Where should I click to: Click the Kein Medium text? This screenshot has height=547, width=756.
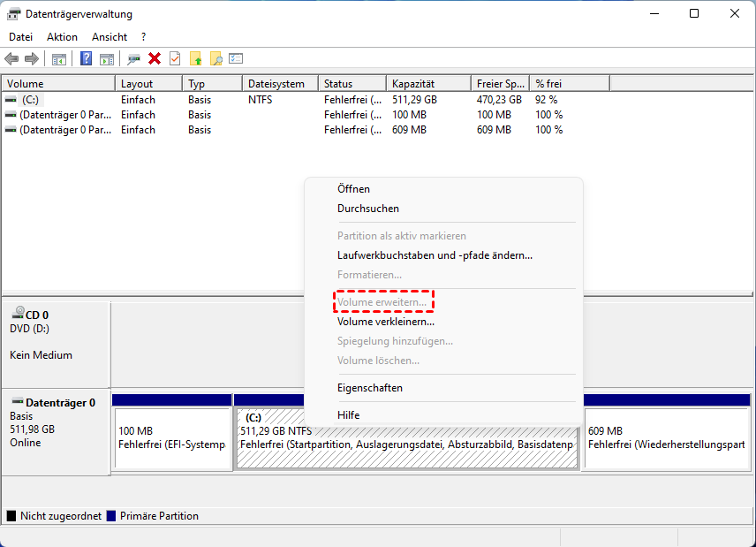pos(41,355)
